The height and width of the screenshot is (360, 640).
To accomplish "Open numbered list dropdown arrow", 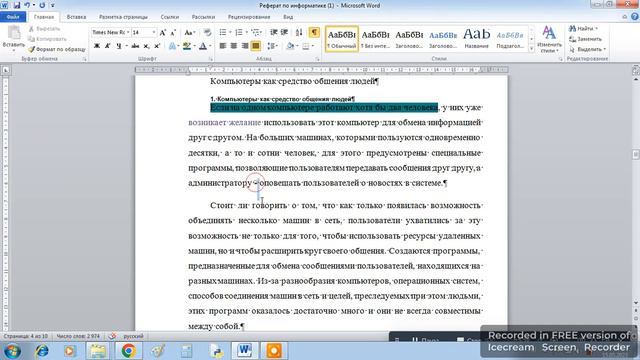I will point(247,32).
